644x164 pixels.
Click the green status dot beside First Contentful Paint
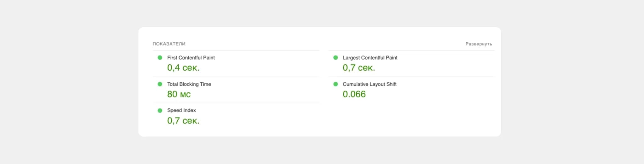tap(160, 58)
